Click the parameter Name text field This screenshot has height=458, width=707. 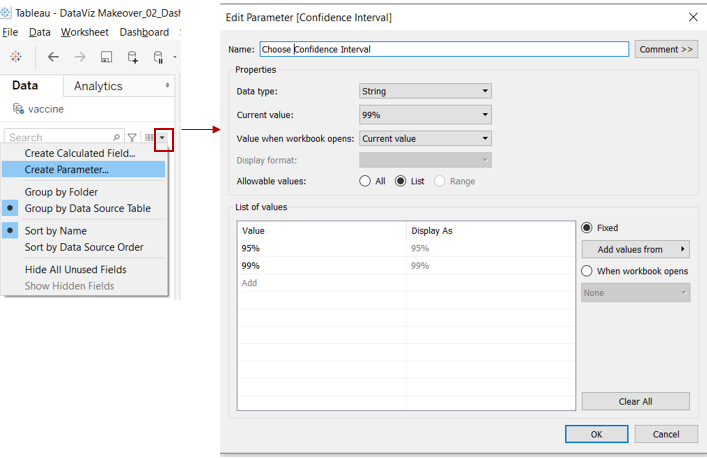tap(443, 49)
